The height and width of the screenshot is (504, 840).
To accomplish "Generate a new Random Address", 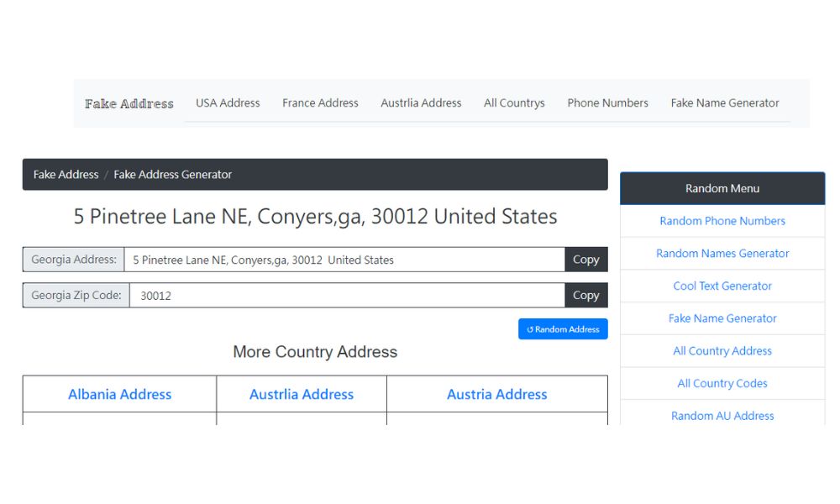I will click(563, 328).
